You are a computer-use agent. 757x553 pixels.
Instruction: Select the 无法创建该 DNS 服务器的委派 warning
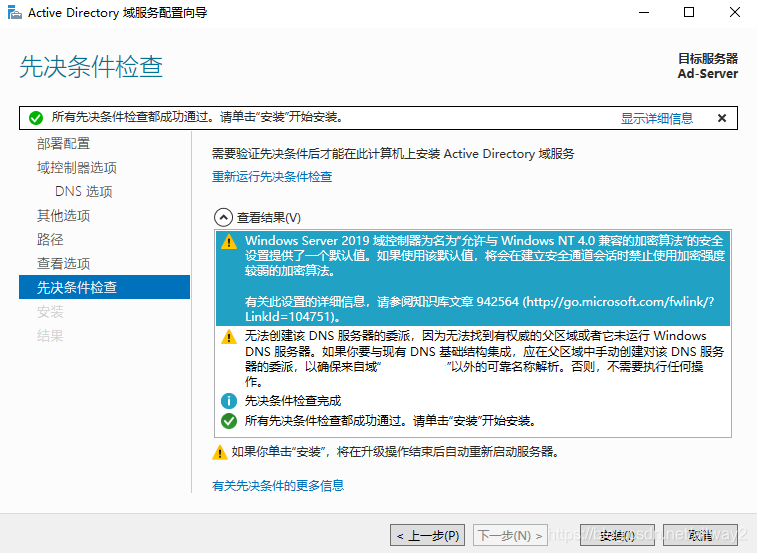coord(473,358)
